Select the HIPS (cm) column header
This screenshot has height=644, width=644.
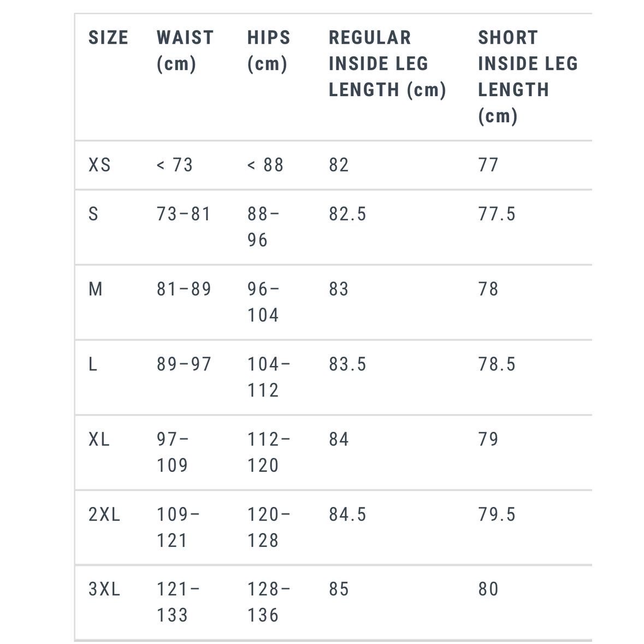(268, 51)
